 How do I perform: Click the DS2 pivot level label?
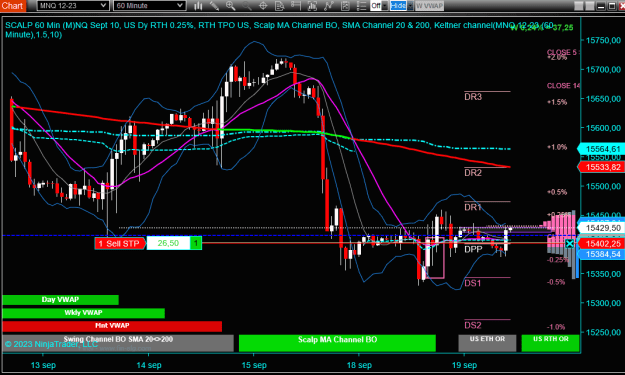473,325
